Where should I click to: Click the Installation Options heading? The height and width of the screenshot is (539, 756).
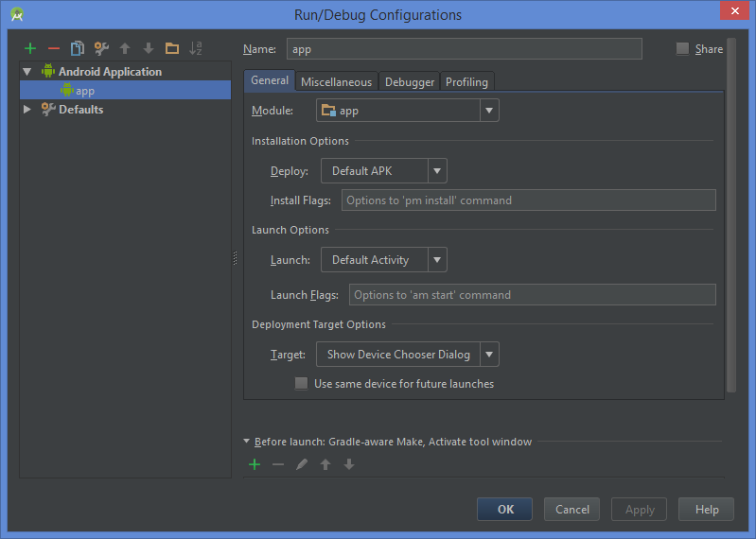pyautogui.click(x=300, y=141)
